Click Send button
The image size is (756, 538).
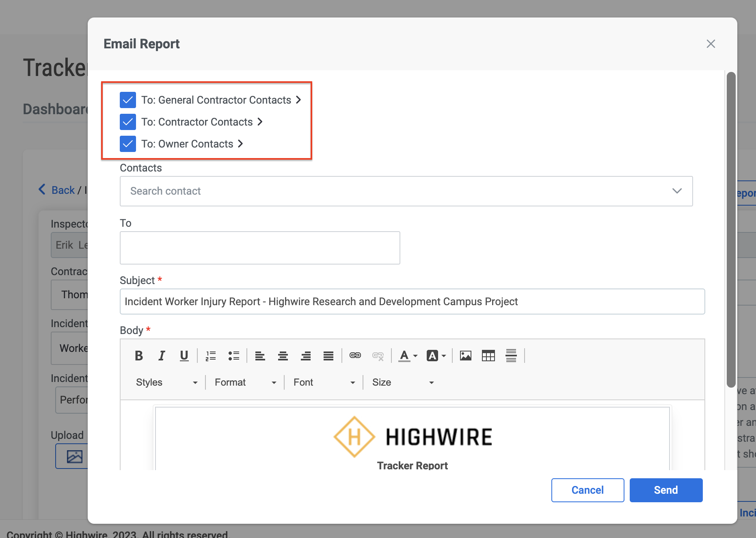pyautogui.click(x=666, y=490)
